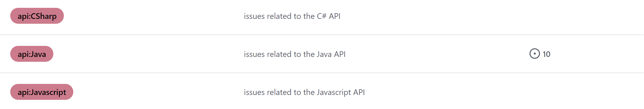The height and width of the screenshot is (109, 644).
Task: Click "issues related to the C# API" description
Action: coord(292,16)
